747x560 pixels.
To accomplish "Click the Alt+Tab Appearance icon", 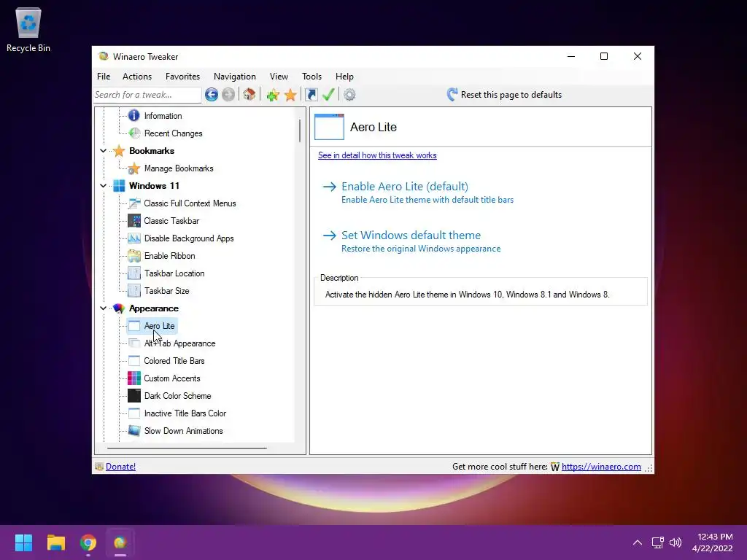I will [134, 343].
